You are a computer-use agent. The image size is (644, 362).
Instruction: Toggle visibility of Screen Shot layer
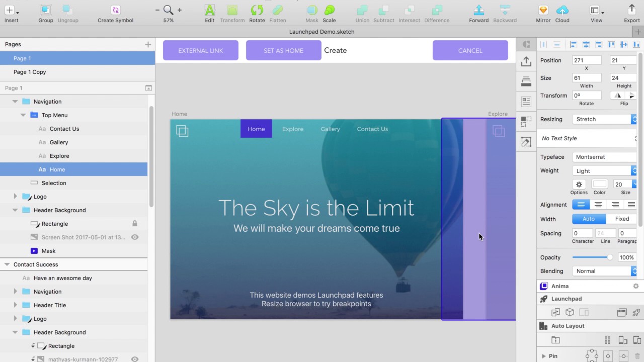pos(135,237)
